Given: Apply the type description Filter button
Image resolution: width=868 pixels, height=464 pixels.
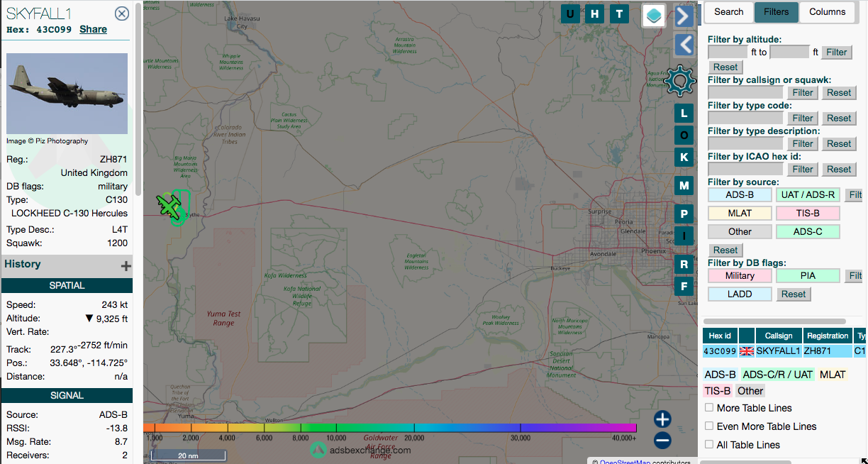Looking at the screenshot, I should click(x=803, y=143).
